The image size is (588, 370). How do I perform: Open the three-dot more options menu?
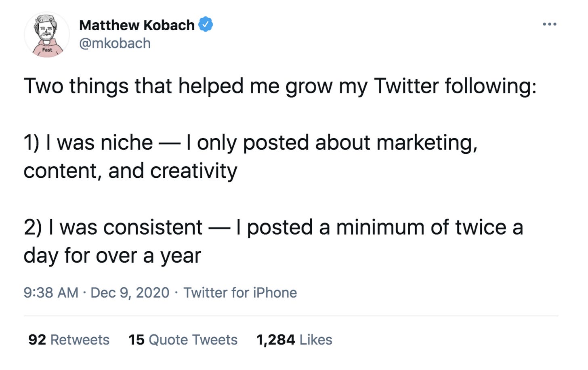point(550,24)
